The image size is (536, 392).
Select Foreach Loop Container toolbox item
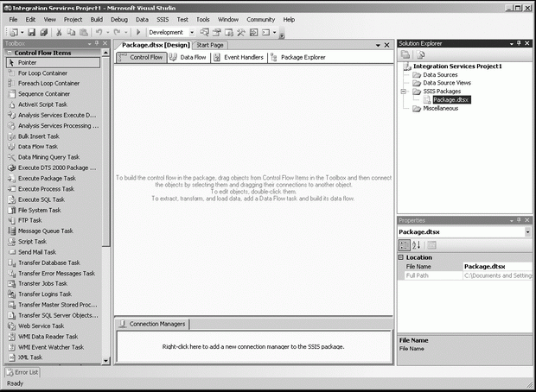pyautogui.click(x=53, y=83)
